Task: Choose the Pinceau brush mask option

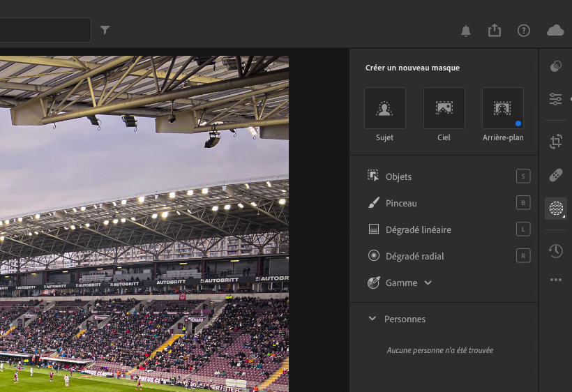Action: pyautogui.click(x=400, y=203)
